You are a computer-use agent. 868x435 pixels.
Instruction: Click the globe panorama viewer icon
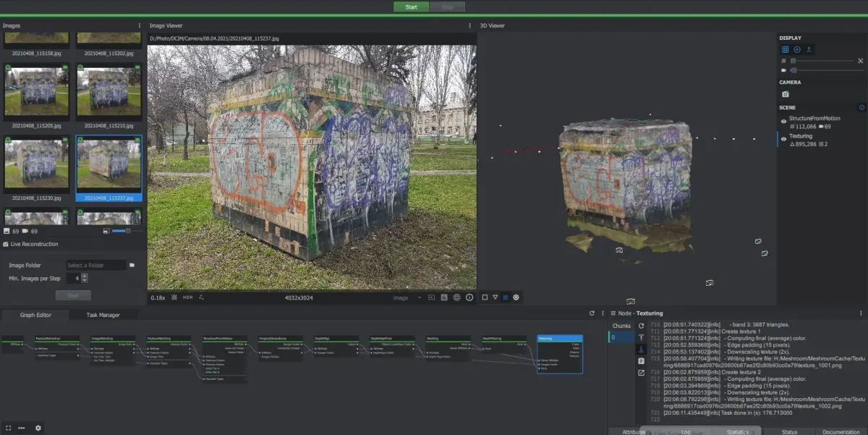click(456, 297)
